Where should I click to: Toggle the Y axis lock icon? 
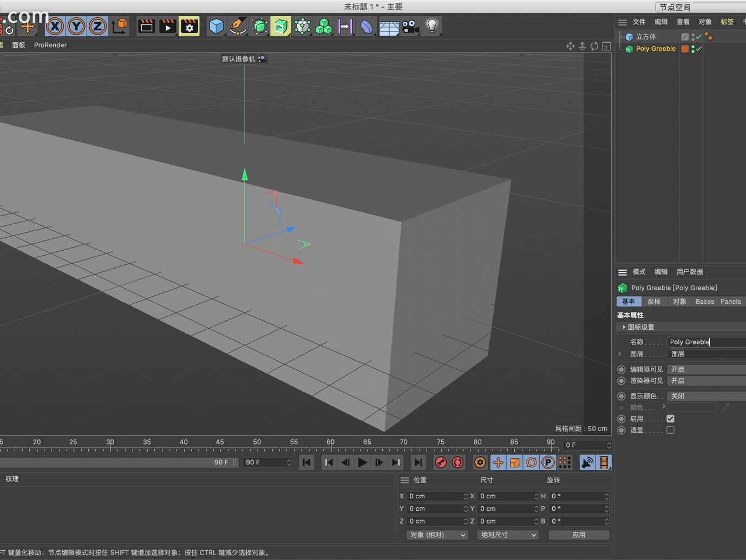click(x=76, y=26)
